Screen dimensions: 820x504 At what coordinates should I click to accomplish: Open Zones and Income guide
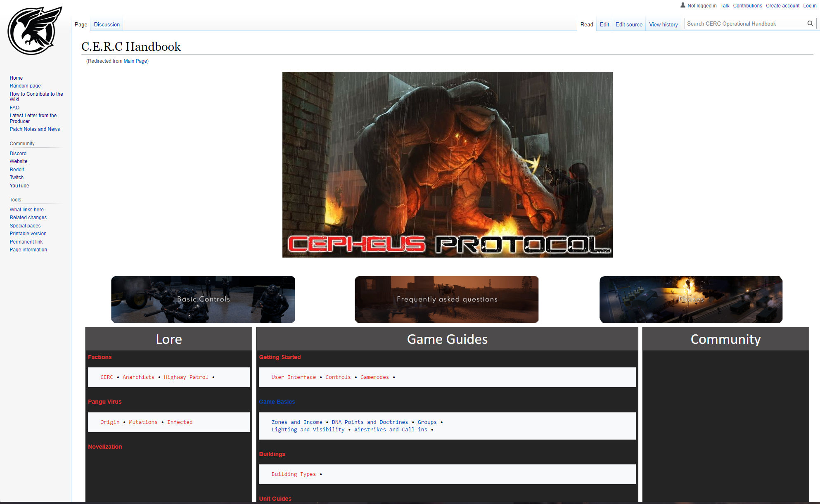[297, 422]
